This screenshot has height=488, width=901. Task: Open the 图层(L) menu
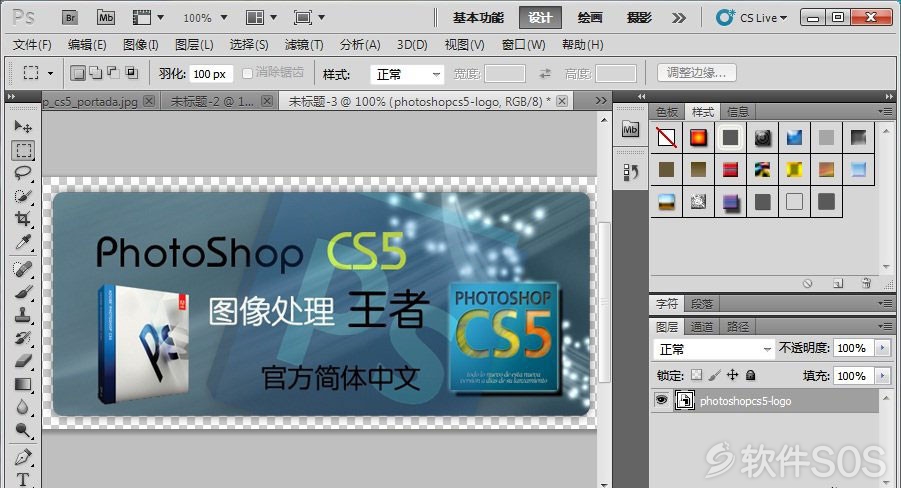(194, 44)
